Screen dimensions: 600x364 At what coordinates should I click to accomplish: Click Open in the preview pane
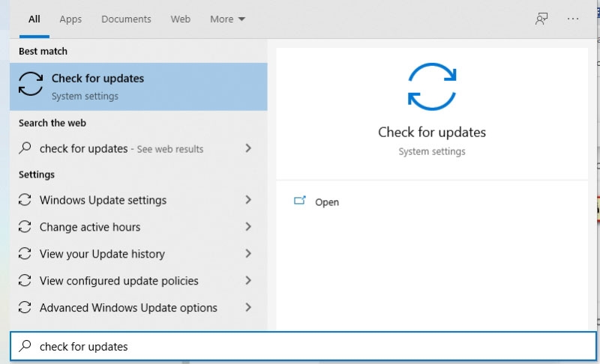327,202
